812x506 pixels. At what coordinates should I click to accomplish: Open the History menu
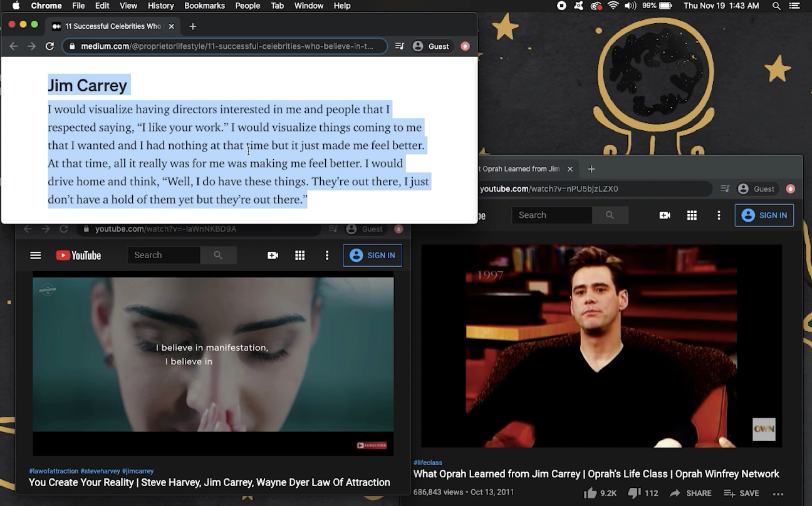click(x=160, y=6)
